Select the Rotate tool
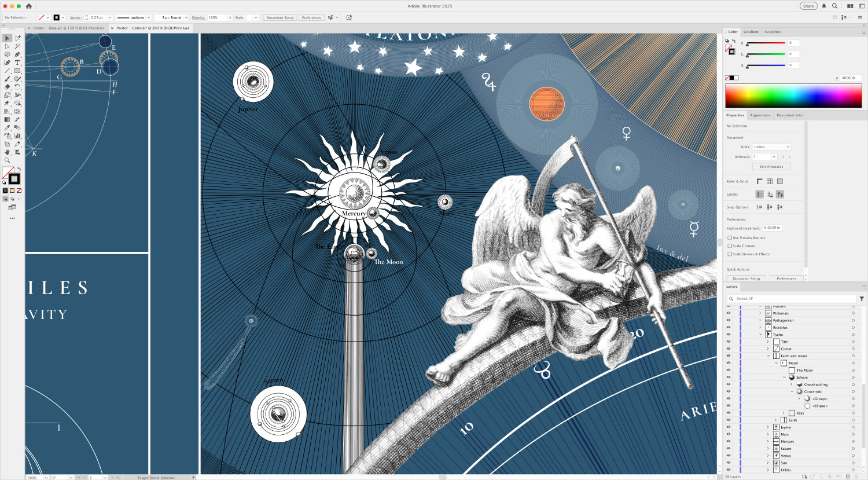The image size is (868, 480). coord(17,87)
